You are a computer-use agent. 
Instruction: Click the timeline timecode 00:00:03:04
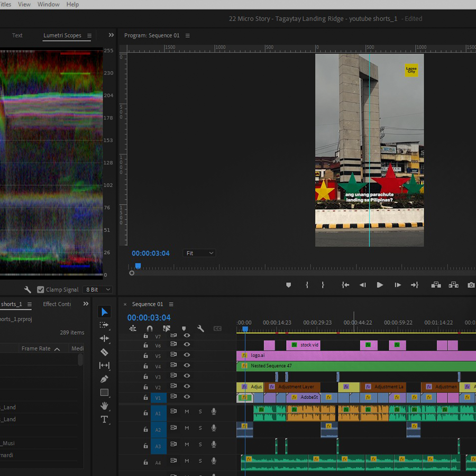(149, 317)
